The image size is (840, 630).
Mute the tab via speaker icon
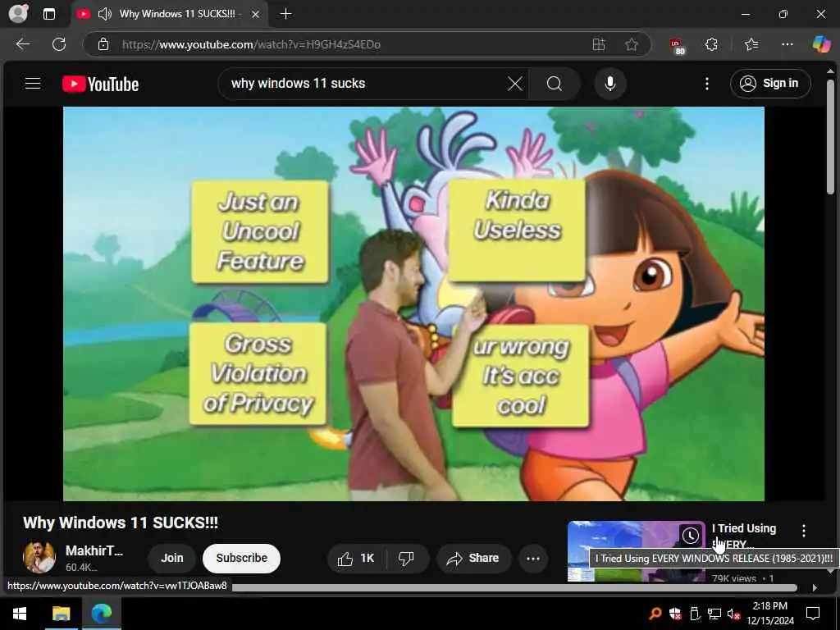(104, 14)
